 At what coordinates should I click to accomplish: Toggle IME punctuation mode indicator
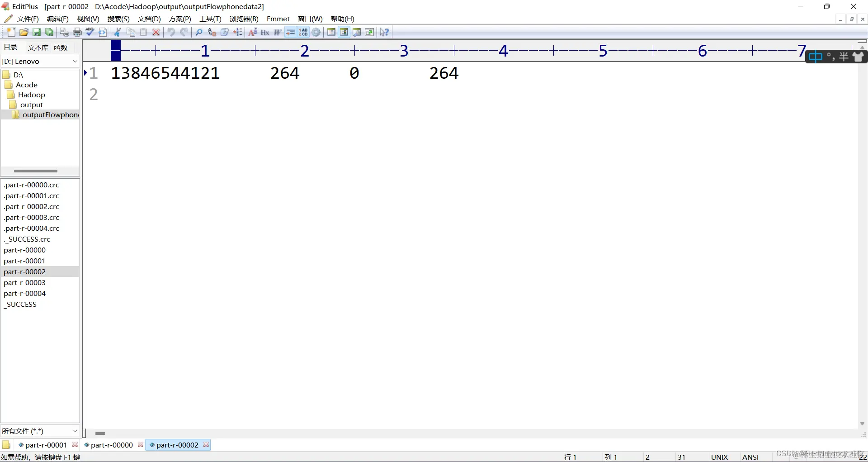click(830, 57)
